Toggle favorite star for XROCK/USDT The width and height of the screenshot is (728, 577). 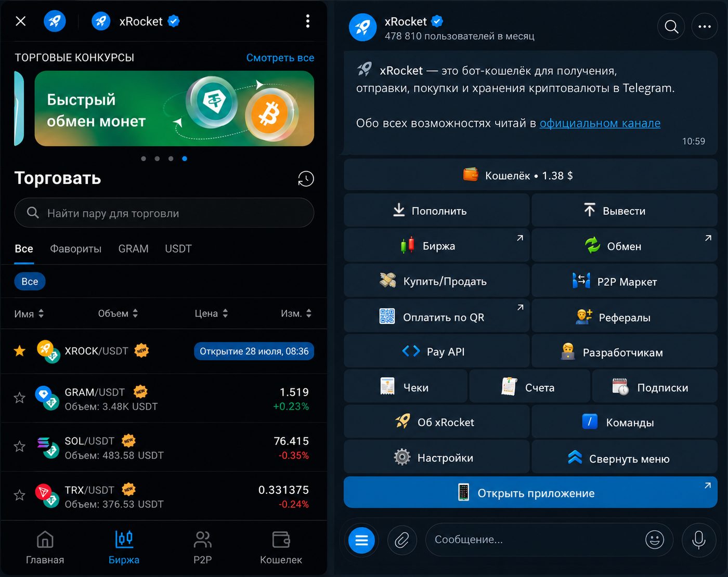(20, 351)
